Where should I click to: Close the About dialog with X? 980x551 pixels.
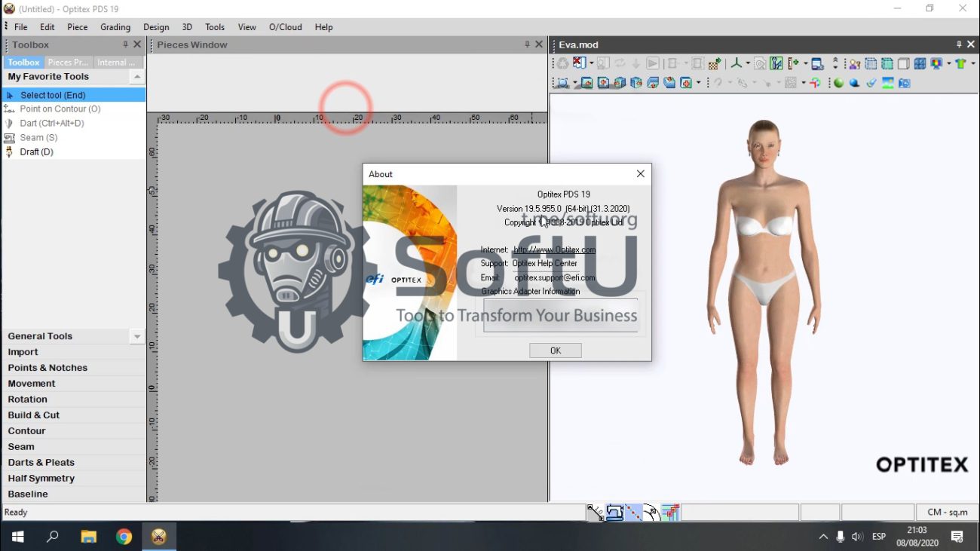[640, 174]
